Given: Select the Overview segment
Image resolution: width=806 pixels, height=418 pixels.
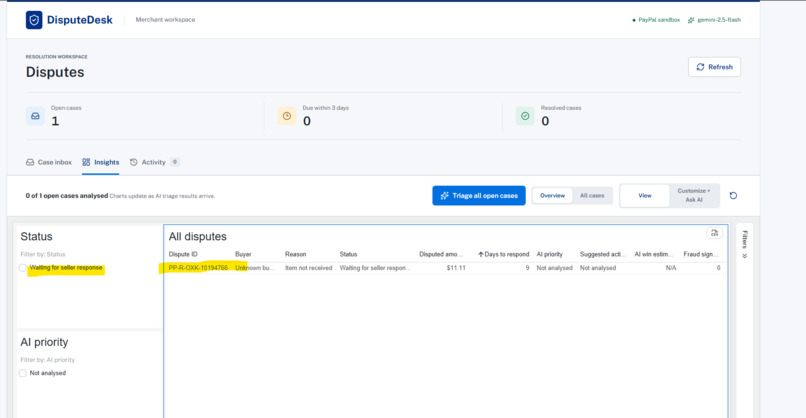Looking at the screenshot, I should click(552, 195).
